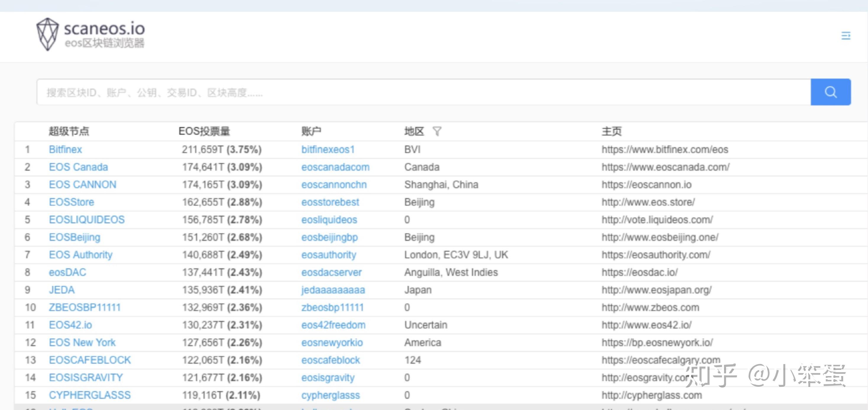Viewport: 868px width, 410px height.
Task: View account eosstorebest
Action: [x=330, y=202]
